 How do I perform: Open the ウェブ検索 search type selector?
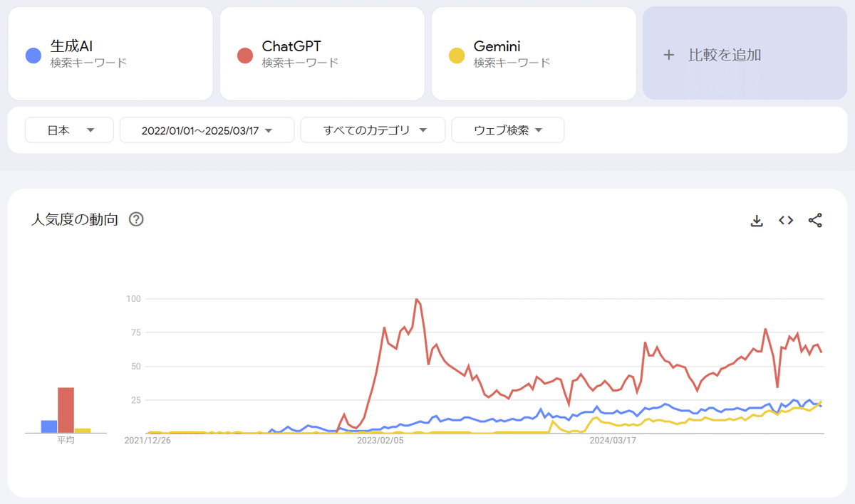(x=507, y=130)
